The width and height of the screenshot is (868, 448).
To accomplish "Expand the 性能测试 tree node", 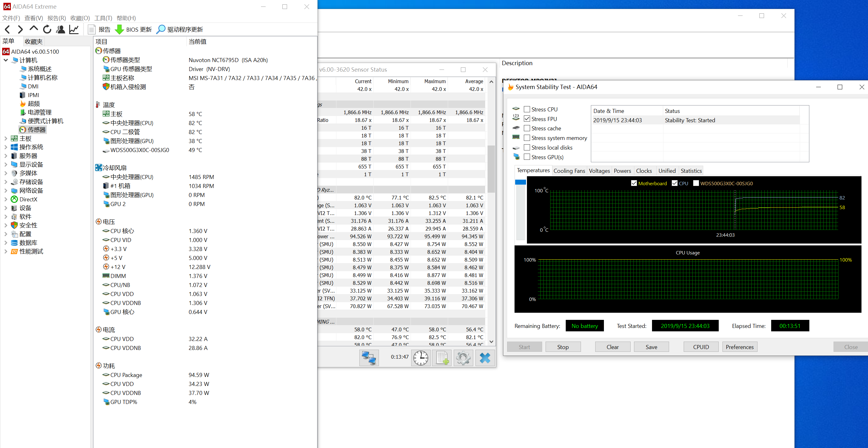I will click(6, 251).
